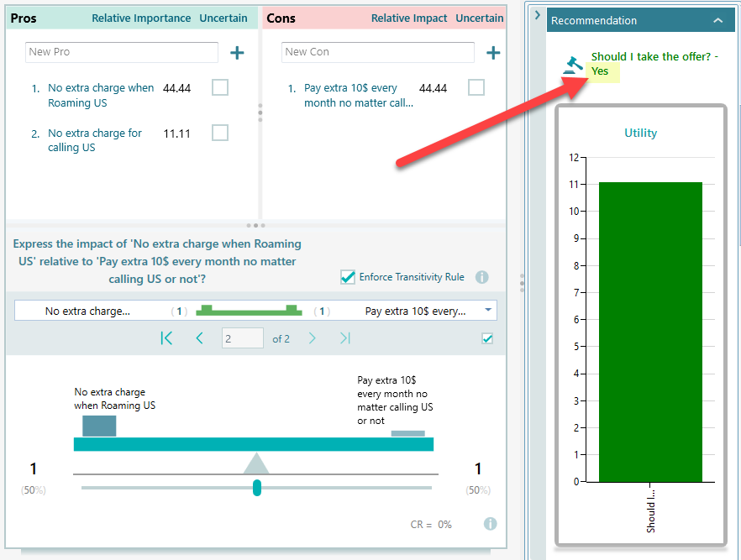741x560 pixels.
Task: Select 'No extra charge for calling US' pro
Action: coord(94,140)
